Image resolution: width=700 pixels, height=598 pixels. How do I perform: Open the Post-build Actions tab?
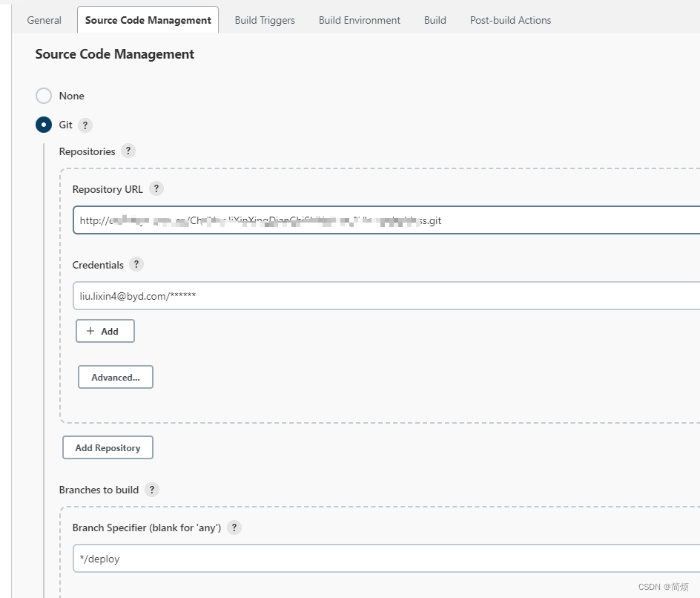click(510, 20)
